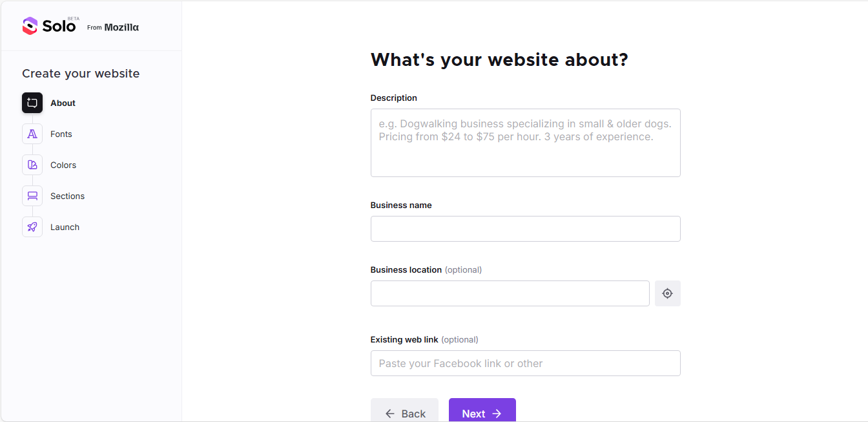Click the left arrow in Back button
This screenshot has width=868, height=422.
[389, 414]
